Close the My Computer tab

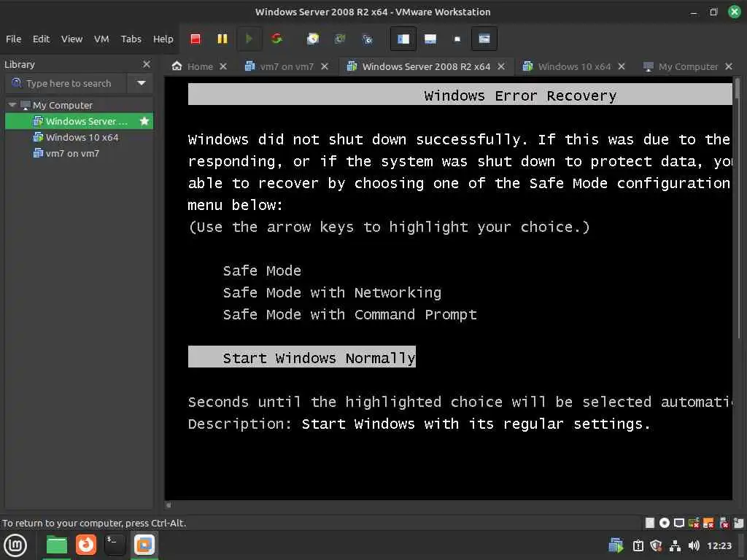[729, 66]
